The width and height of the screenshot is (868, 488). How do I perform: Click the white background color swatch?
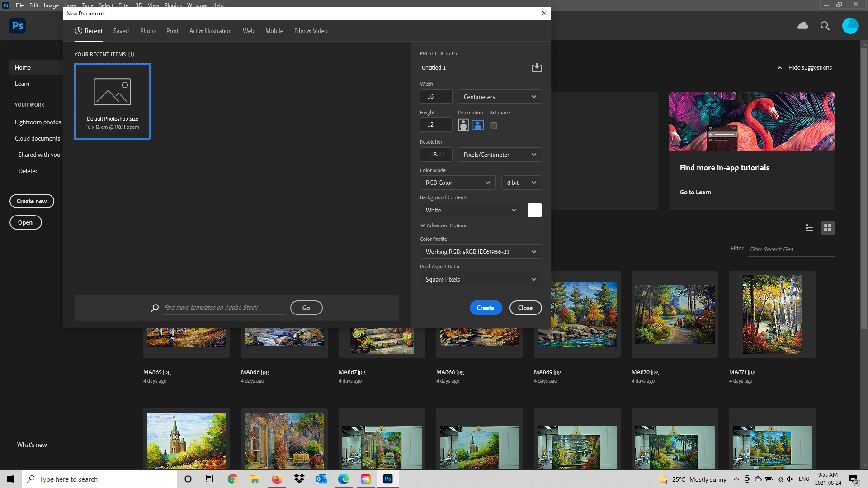tap(534, 210)
